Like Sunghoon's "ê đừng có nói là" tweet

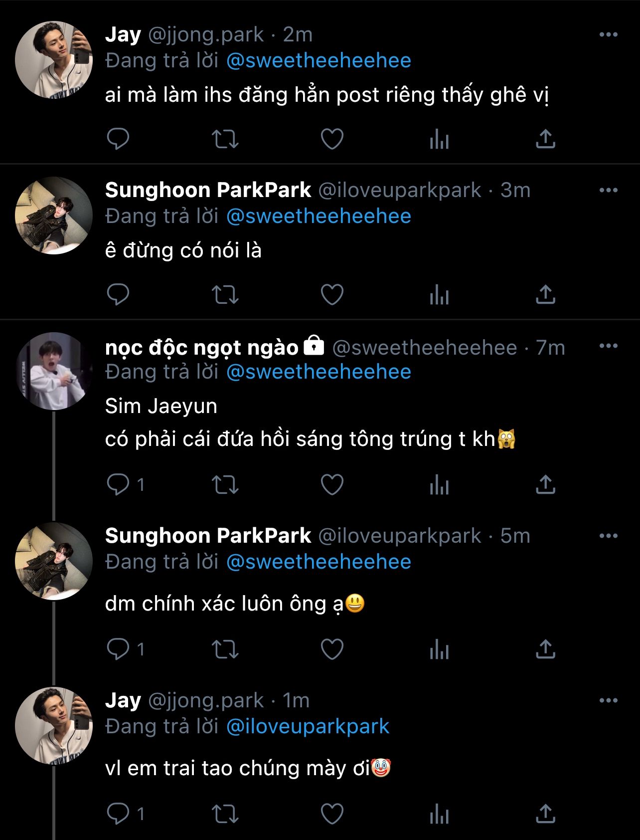pos(332,295)
